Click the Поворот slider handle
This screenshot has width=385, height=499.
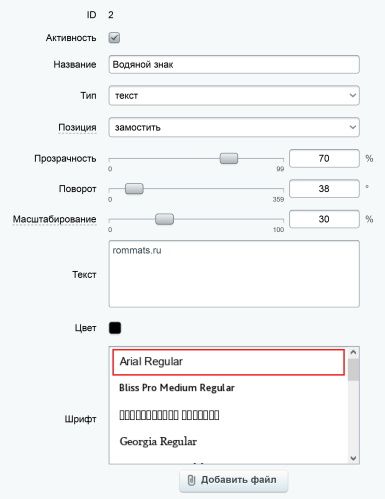click(x=134, y=189)
